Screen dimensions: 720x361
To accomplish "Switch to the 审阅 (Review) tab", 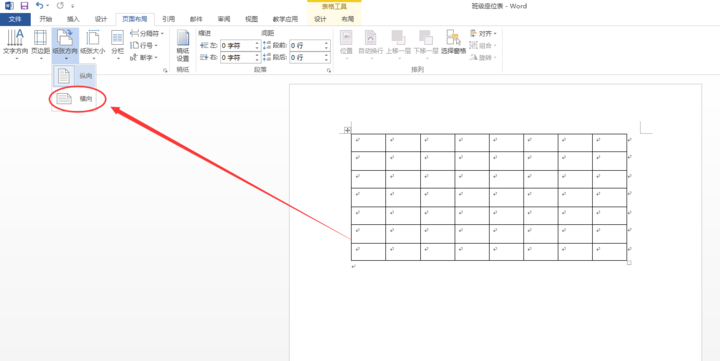I will click(224, 19).
